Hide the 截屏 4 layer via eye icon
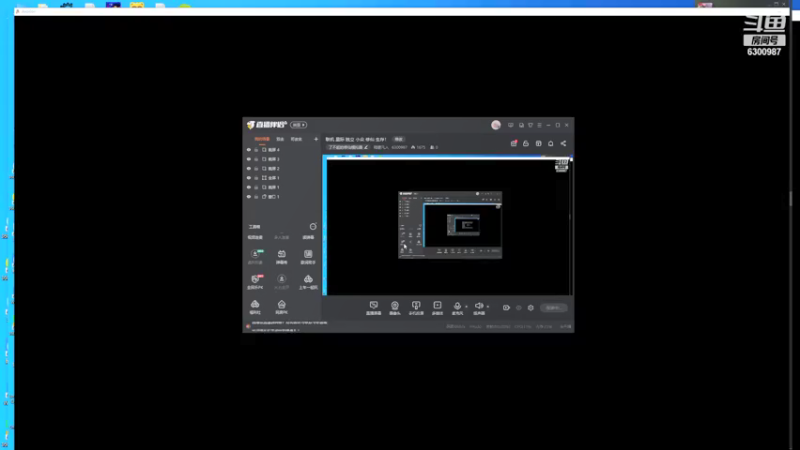Image resolution: width=800 pixels, height=450 pixels. (x=249, y=150)
